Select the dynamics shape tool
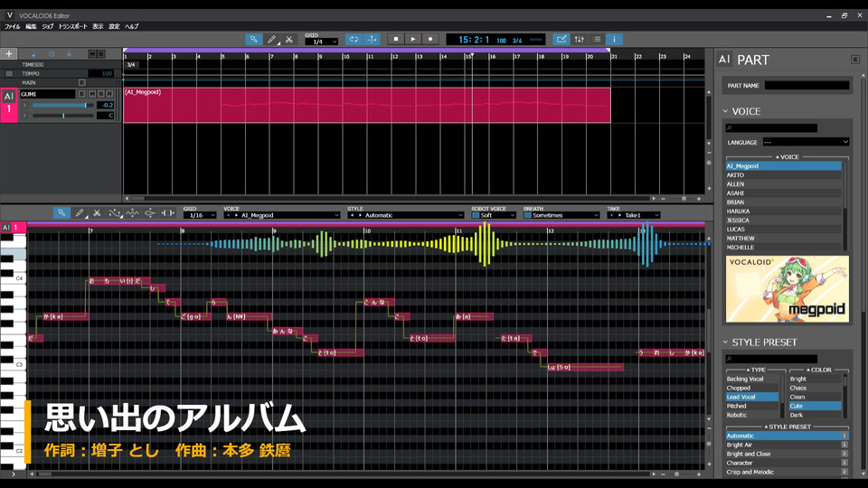 click(150, 213)
